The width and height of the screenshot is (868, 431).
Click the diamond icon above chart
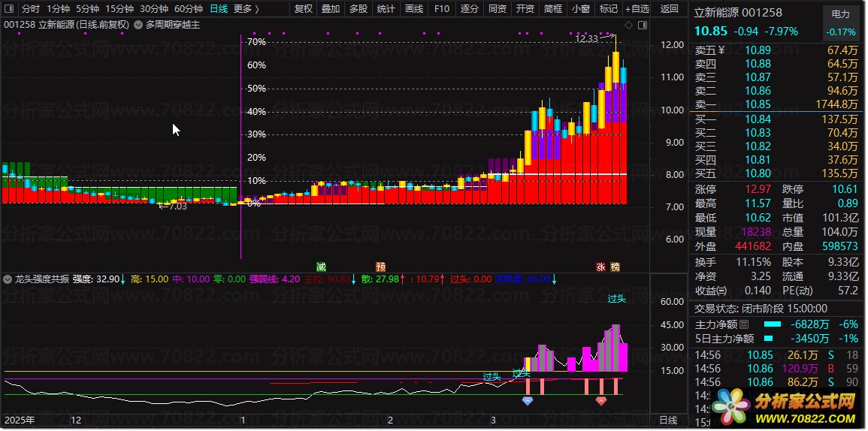(628, 25)
